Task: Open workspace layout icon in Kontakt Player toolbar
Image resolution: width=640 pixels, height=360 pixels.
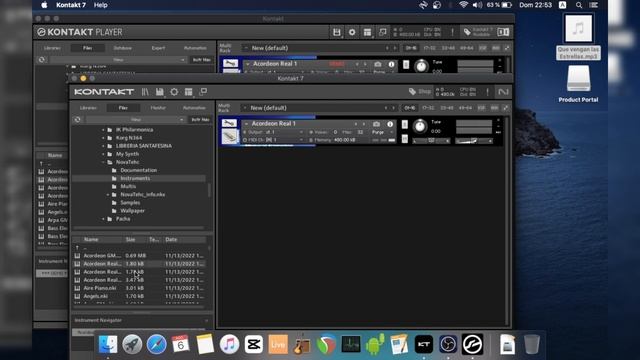Action: [x=367, y=32]
